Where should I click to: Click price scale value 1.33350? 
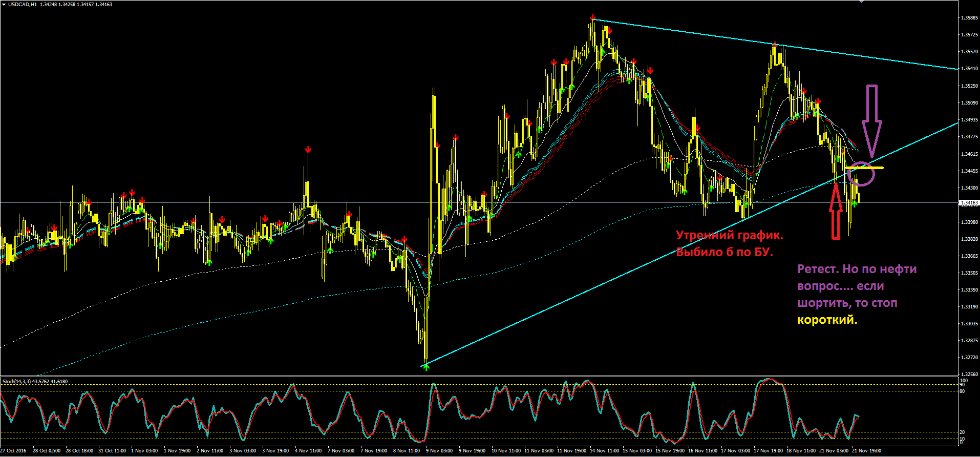[x=969, y=290]
